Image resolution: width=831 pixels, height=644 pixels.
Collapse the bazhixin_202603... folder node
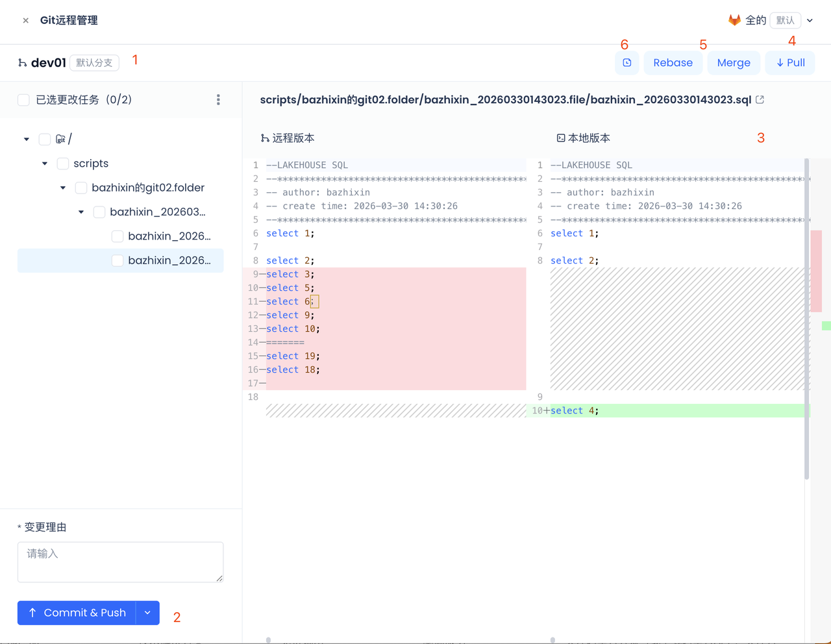click(x=81, y=212)
